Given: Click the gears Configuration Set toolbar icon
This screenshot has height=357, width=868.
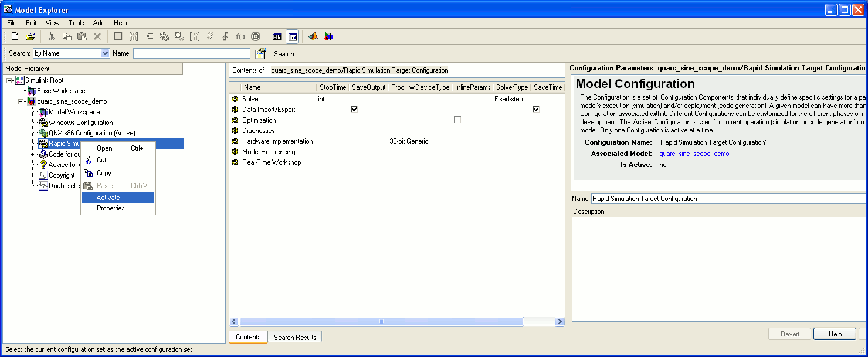Looking at the screenshot, I should (x=164, y=36).
